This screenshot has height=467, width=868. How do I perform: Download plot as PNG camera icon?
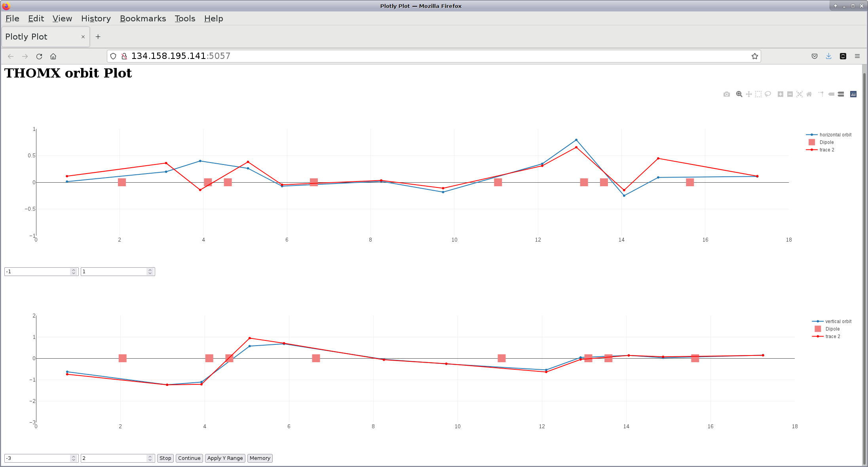click(x=726, y=94)
